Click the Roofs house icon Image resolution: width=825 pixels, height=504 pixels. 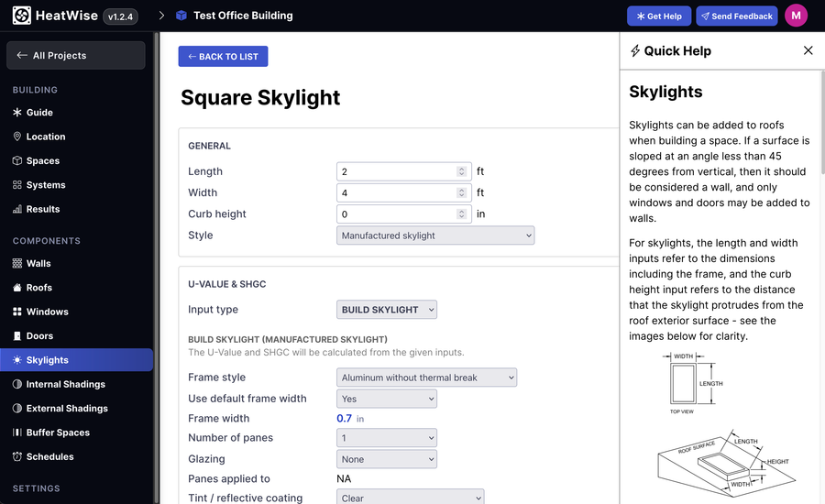click(x=17, y=287)
